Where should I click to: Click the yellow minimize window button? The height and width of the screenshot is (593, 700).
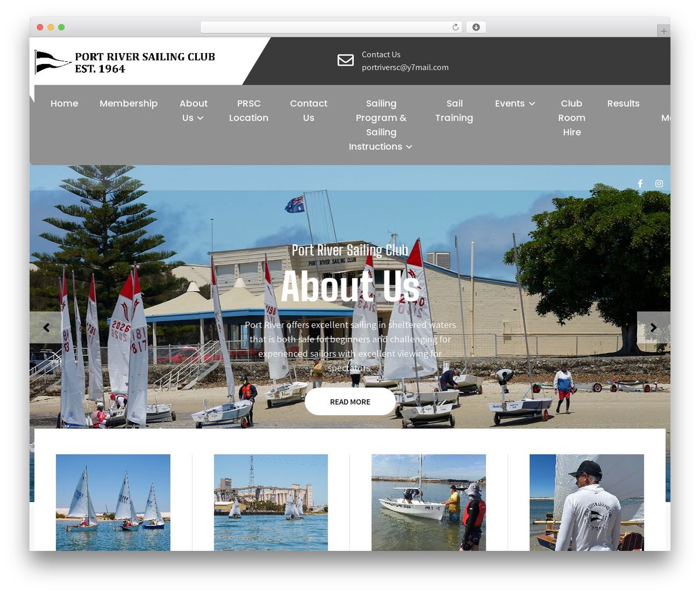51,27
